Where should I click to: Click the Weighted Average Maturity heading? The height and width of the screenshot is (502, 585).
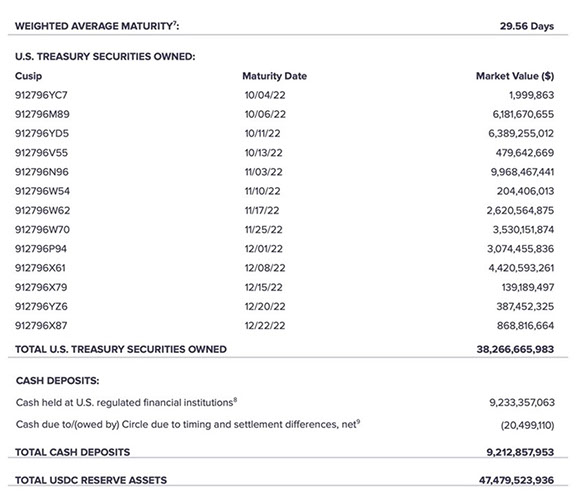pos(97,26)
